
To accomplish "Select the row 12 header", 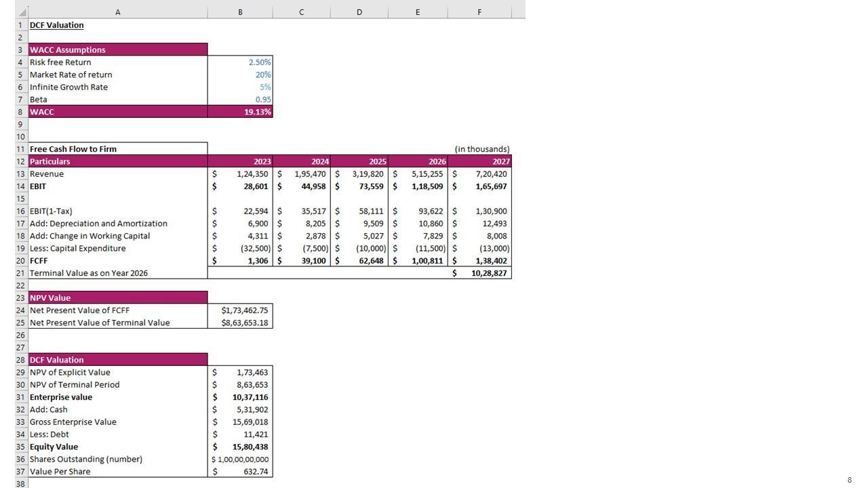I will tap(21, 161).
